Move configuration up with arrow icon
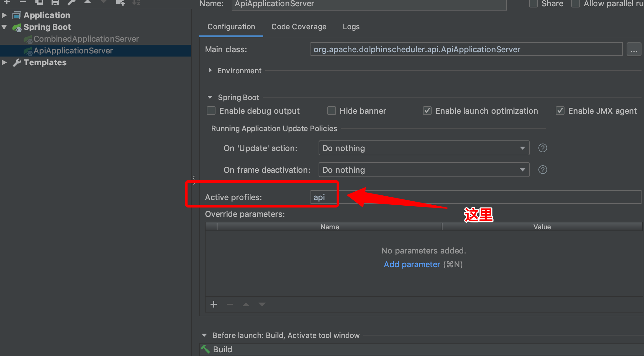This screenshot has height=356, width=644. (x=87, y=2)
